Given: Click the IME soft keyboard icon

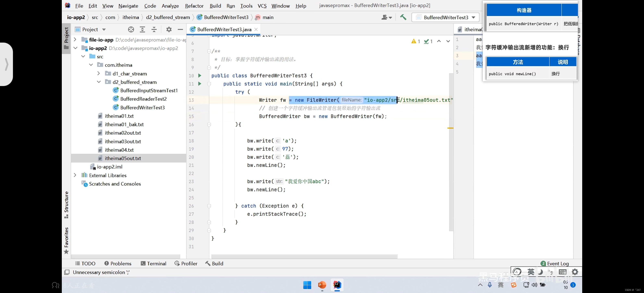Looking at the screenshot, I should [x=562, y=272].
